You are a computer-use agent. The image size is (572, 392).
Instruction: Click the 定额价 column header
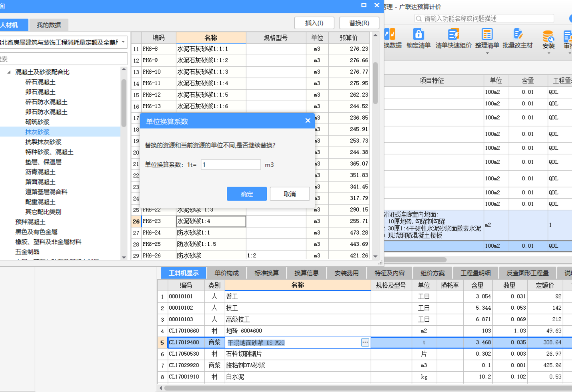[545, 285]
